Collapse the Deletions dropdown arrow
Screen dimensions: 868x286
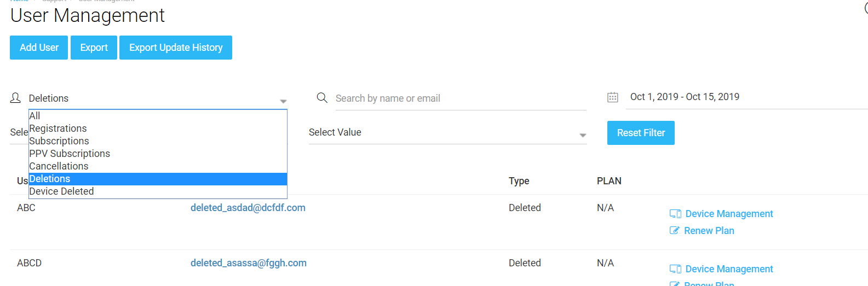(x=283, y=101)
